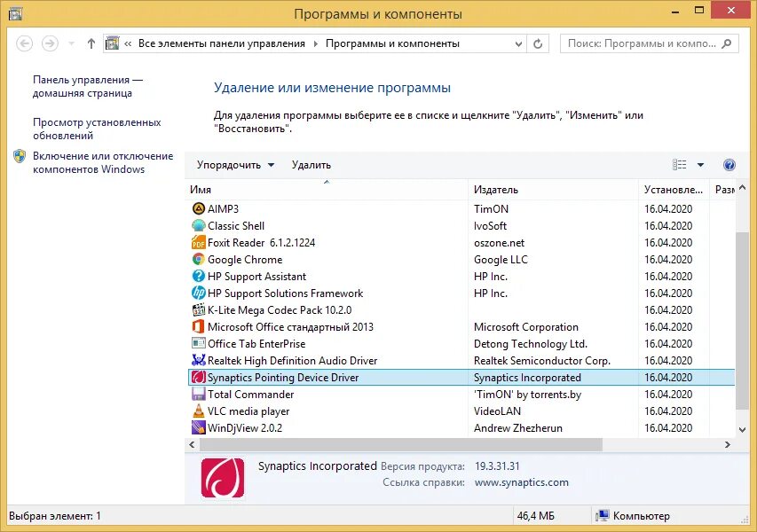The height and width of the screenshot is (532, 757).
Task: Open Панель управления домашняя страница link
Action: click(88, 86)
